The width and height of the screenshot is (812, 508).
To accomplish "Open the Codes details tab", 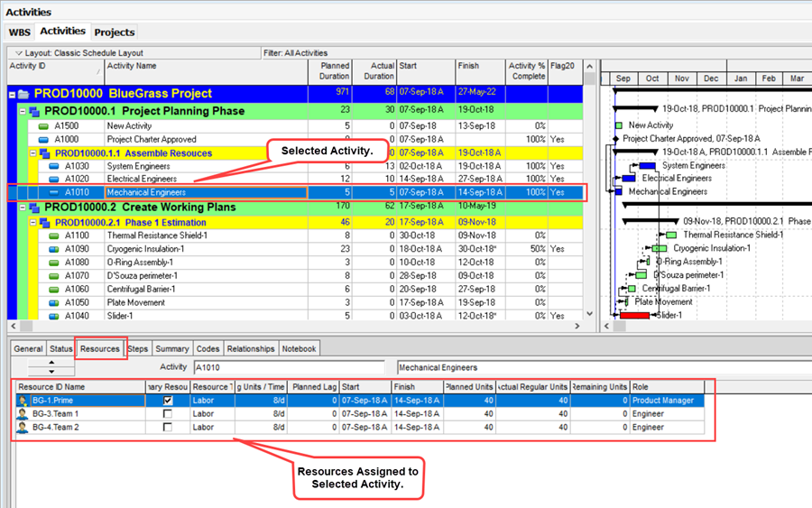I will click(208, 349).
